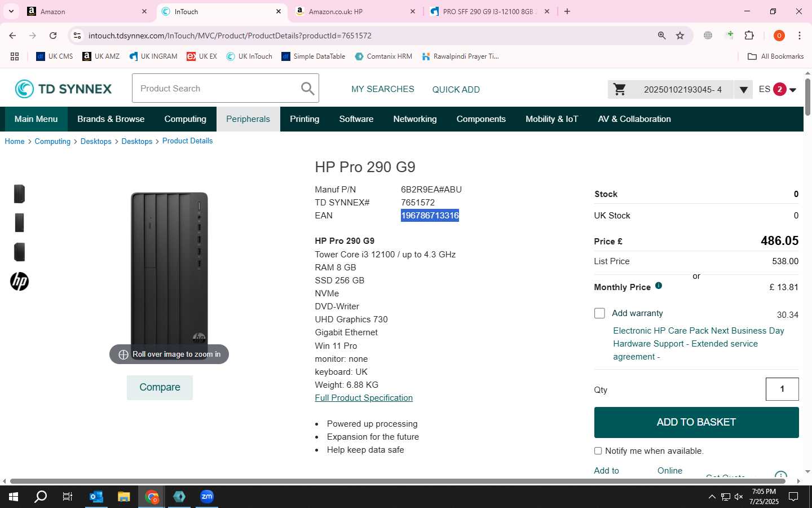Open the Printing menu
This screenshot has height=508, width=812.
click(x=304, y=119)
